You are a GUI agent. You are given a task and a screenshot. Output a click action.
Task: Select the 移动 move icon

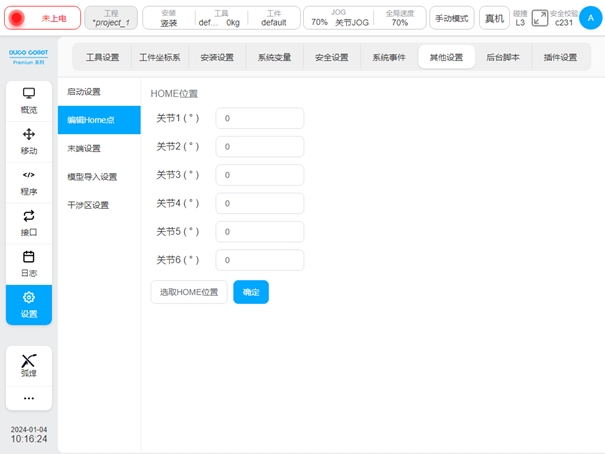coord(29,134)
